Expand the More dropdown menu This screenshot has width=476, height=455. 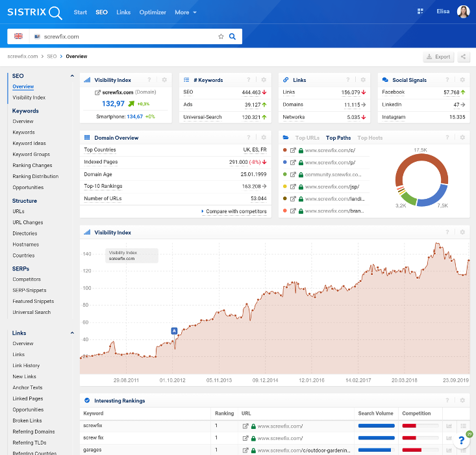186,12
